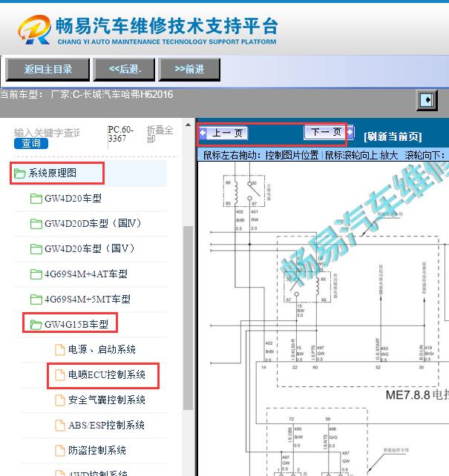This screenshot has width=449, height=476.
Task: Go forward with the >>前进 button
Action: click(189, 70)
